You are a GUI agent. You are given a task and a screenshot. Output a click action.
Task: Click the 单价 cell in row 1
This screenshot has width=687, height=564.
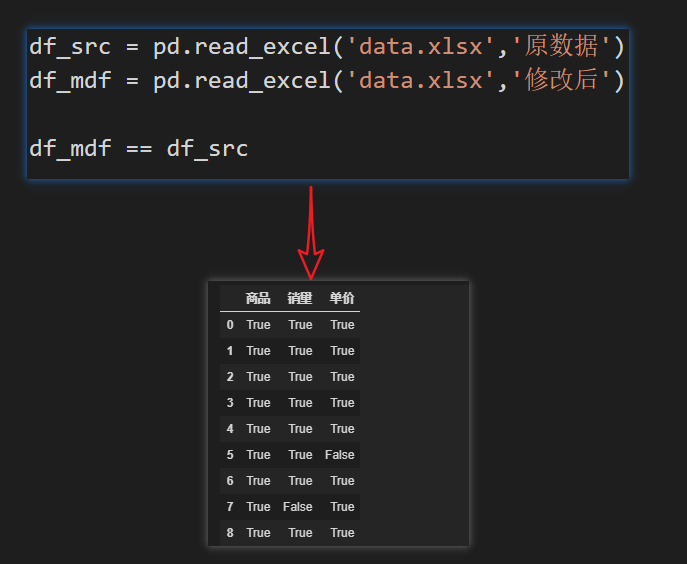tap(342, 351)
